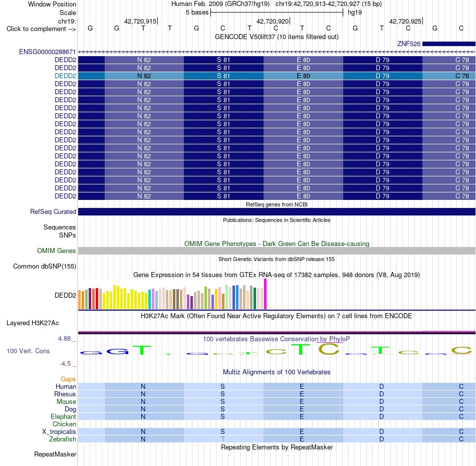
Task: Click the RefSeq Curated dark blue bar
Action: click(277, 211)
